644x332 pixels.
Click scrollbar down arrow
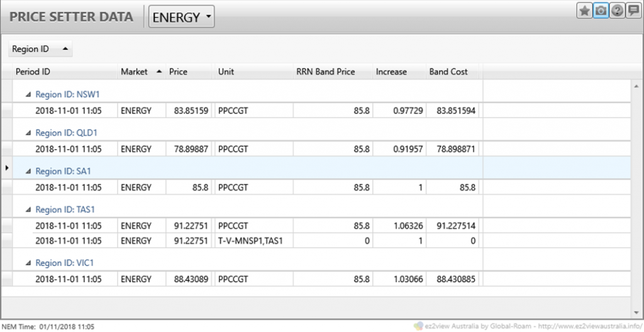coord(637,313)
